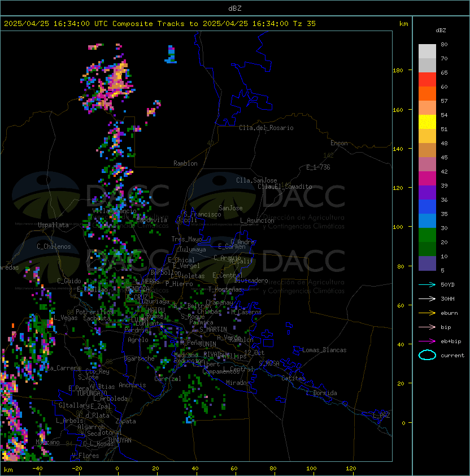Select the red swatch between 65 and 60 dBZ
Viewport: 470px width, 476px height.
coord(427,80)
